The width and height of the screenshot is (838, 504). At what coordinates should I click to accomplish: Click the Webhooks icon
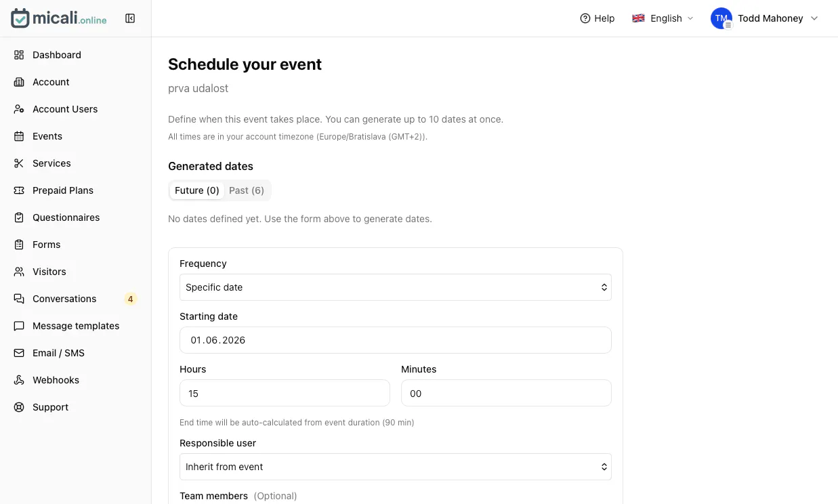(x=19, y=380)
